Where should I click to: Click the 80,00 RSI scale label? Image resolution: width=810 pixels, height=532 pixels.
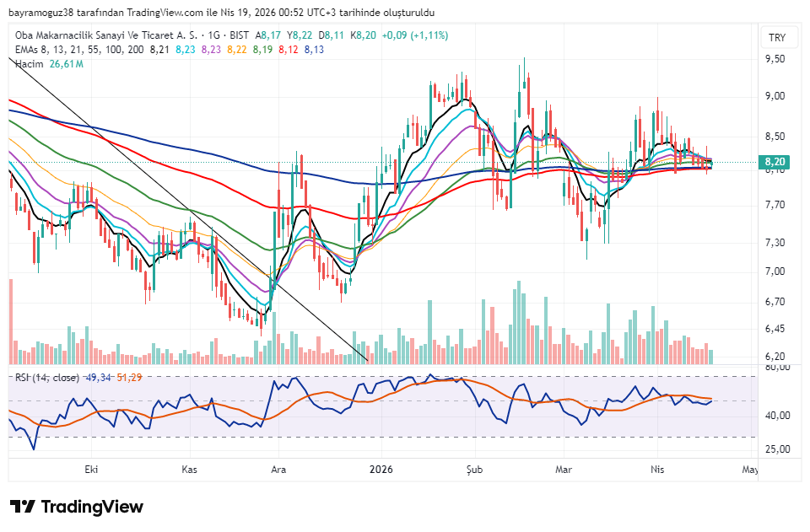(x=777, y=368)
